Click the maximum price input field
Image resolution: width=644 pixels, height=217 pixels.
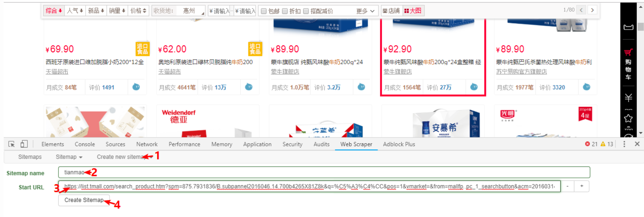245,11
